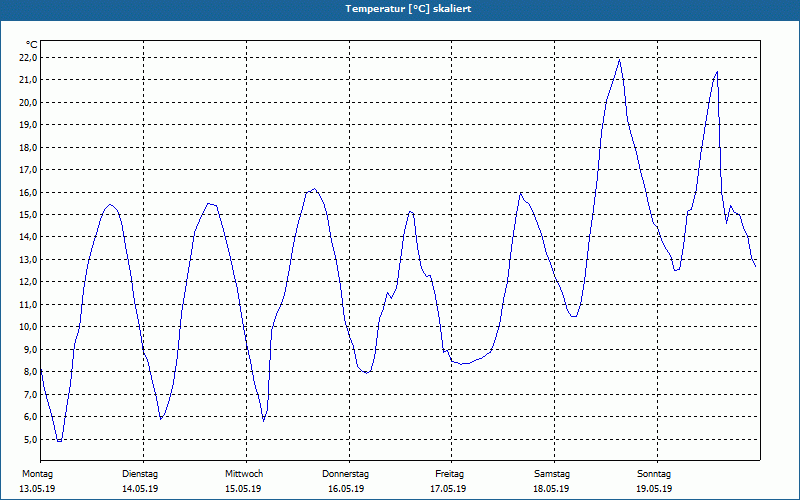Select the '10,0' y-axis label
The width and height of the screenshot is (800, 500).
tap(28, 327)
